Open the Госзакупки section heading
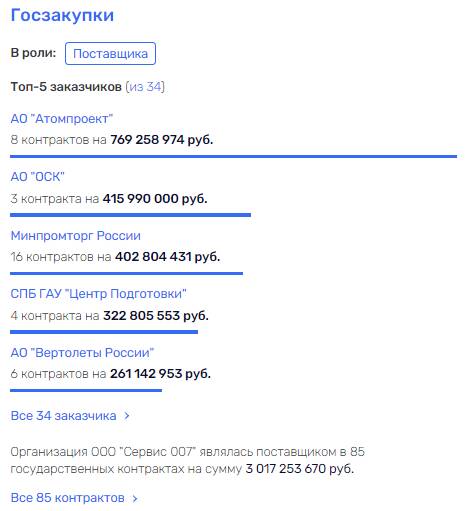 click(x=62, y=16)
